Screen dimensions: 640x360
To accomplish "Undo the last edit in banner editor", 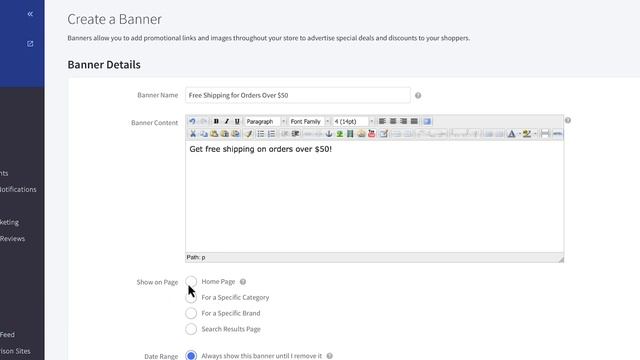I will [192, 121].
